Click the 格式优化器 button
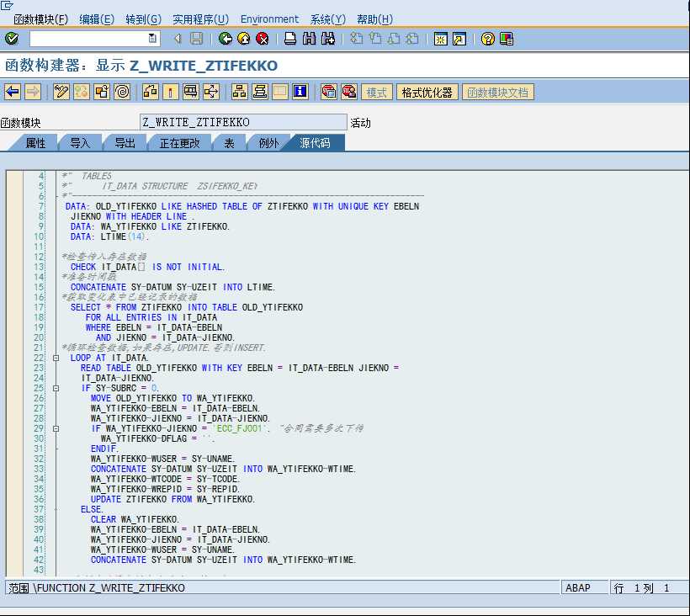Image resolution: width=690 pixels, height=616 pixels. (x=427, y=92)
